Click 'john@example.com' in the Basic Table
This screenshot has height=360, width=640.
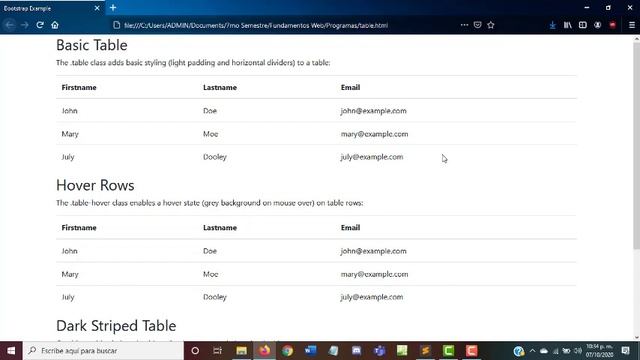pyautogui.click(x=373, y=111)
